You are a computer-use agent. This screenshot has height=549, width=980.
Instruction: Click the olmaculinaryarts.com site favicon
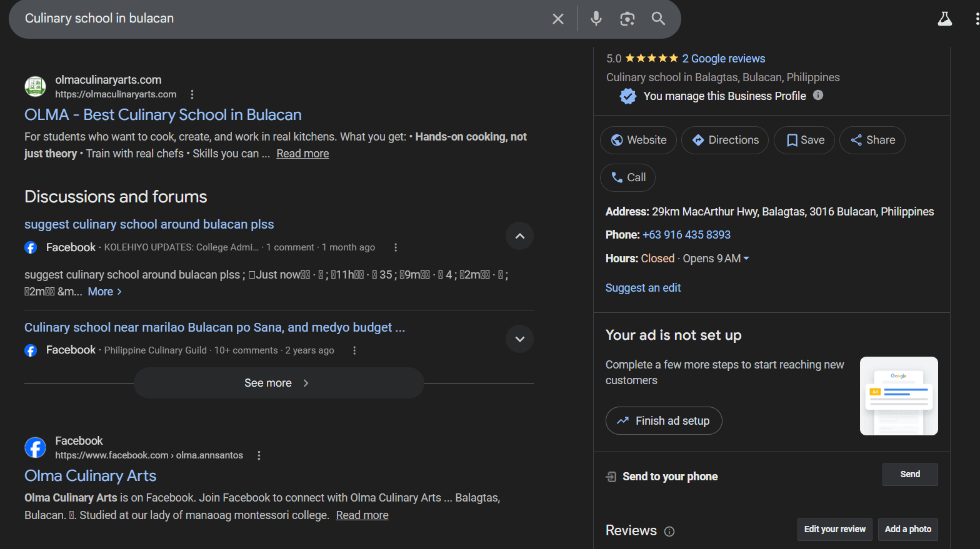pyautogui.click(x=35, y=87)
